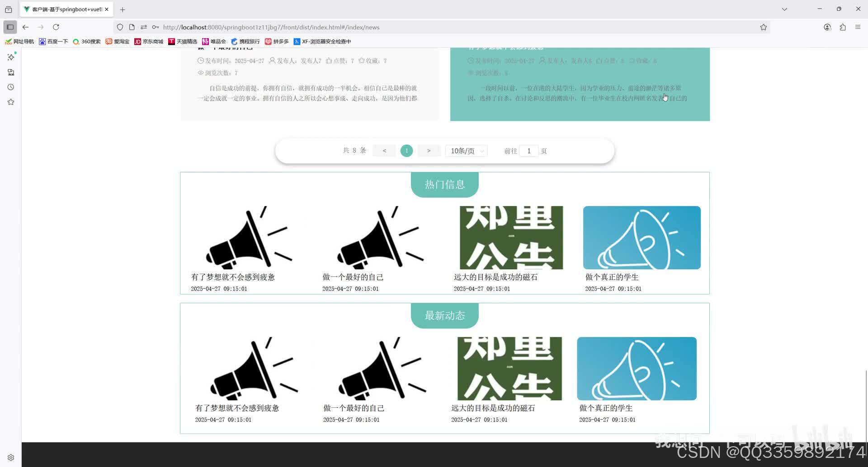Click the 前往 page number input field
Viewport: 868px width, 467px height.
tap(528, 151)
